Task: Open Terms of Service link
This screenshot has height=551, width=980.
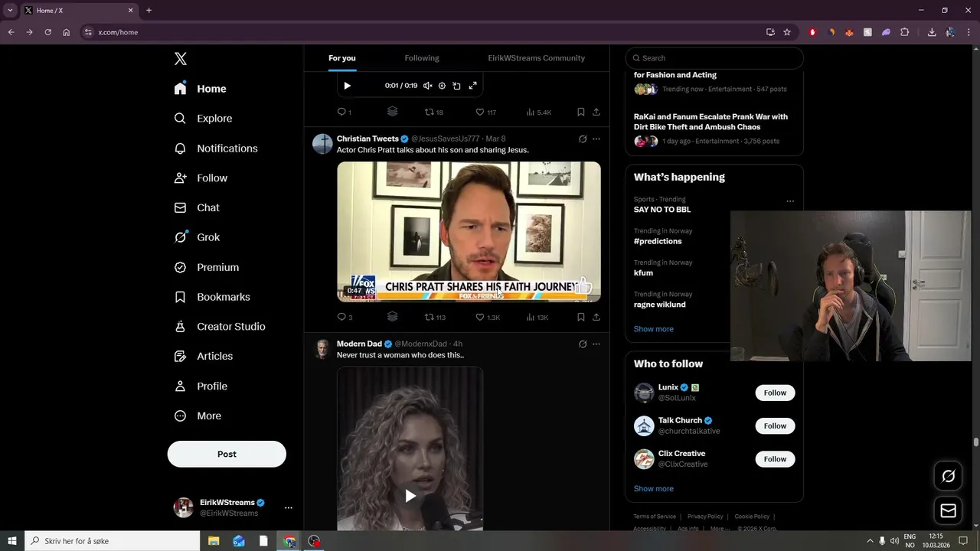Action: click(x=655, y=517)
